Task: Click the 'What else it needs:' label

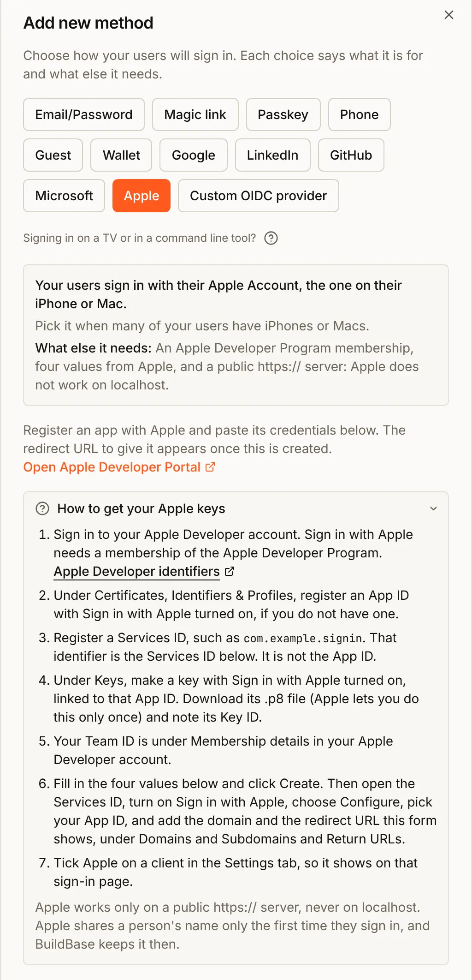Action: pyautogui.click(x=94, y=348)
